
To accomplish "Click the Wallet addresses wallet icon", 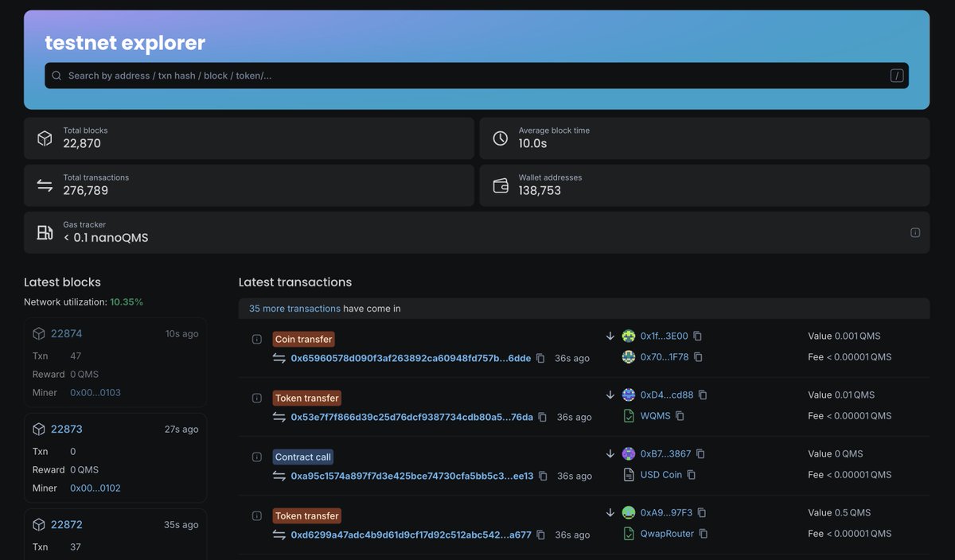I will pos(501,185).
